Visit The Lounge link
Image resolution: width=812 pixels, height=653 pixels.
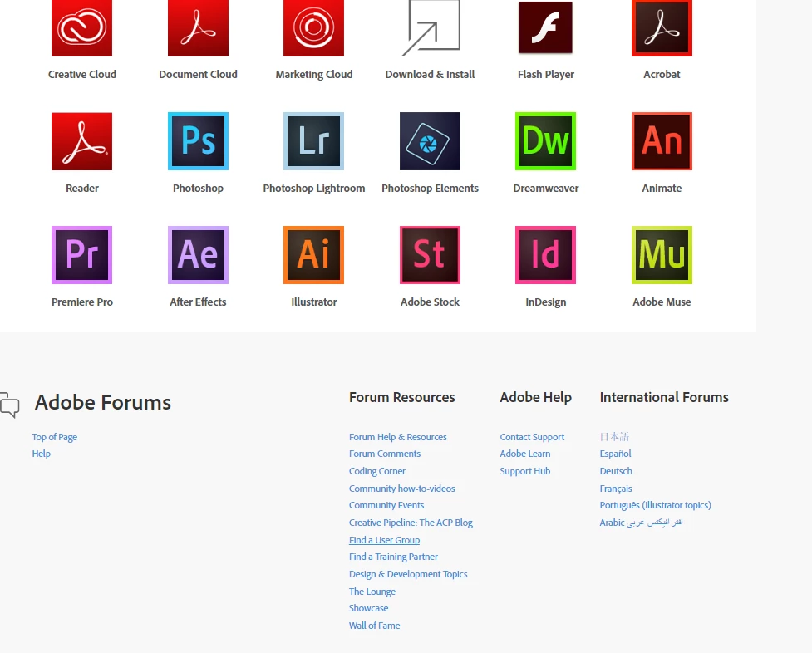click(x=372, y=592)
